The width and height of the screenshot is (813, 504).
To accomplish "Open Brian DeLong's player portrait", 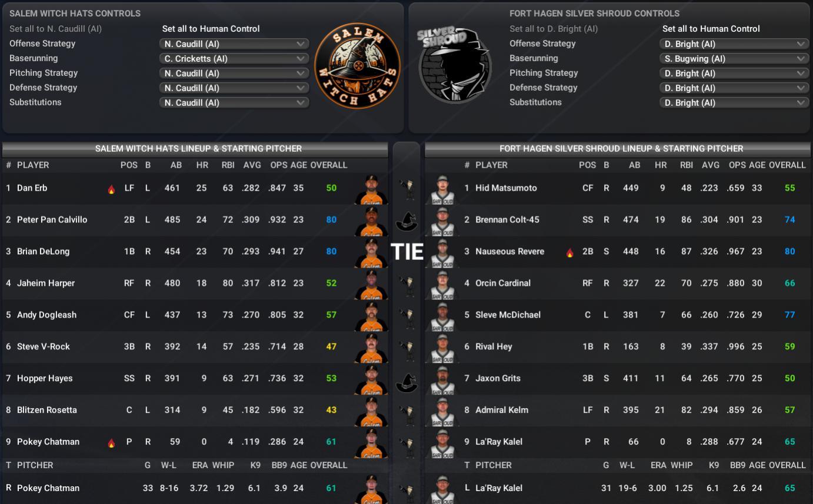I will tap(371, 253).
